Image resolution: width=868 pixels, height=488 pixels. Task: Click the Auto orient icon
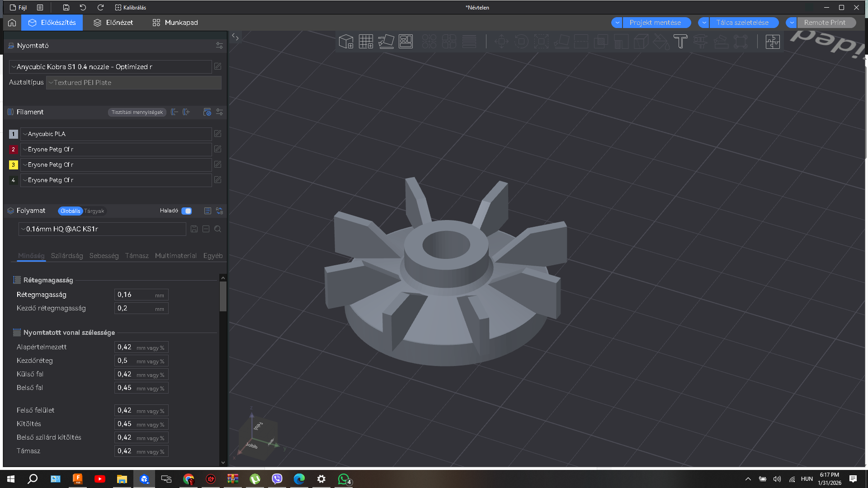386,42
